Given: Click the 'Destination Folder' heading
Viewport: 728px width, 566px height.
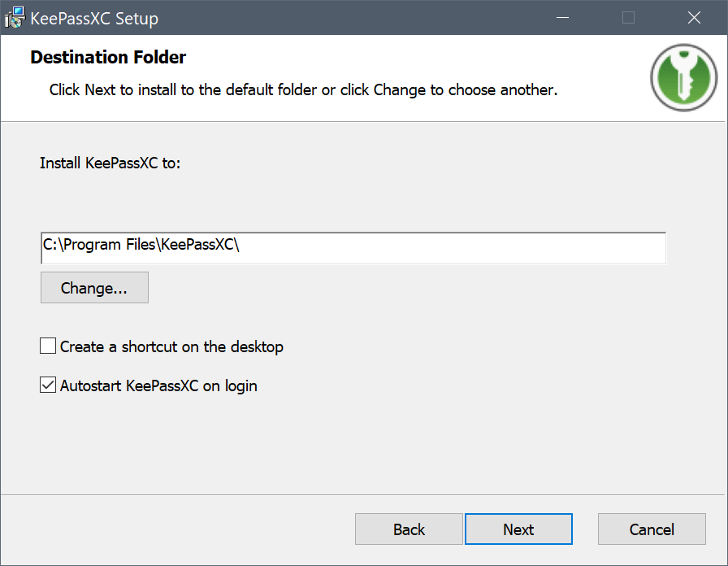Looking at the screenshot, I should click(x=108, y=58).
